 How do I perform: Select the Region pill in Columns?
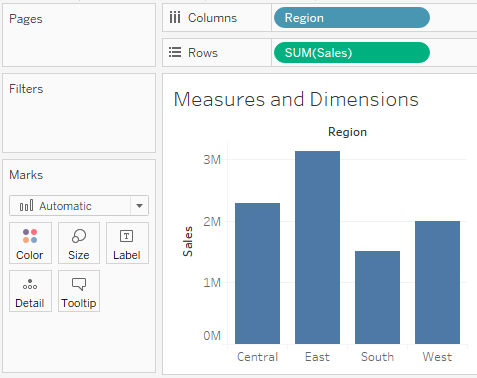pos(352,18)
